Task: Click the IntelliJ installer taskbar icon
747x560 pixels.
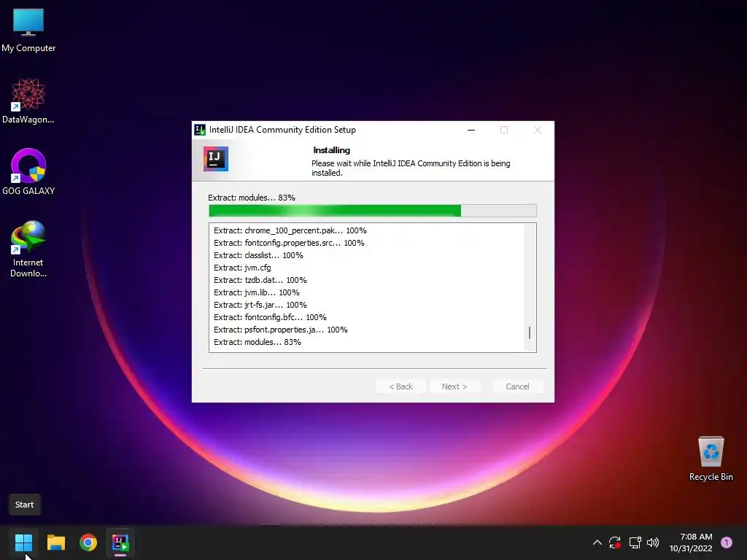Action: tap(120, 542)
